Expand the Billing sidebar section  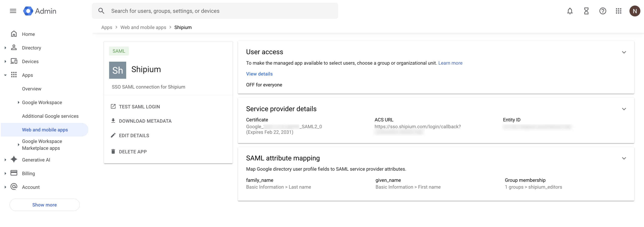[5, 174]
